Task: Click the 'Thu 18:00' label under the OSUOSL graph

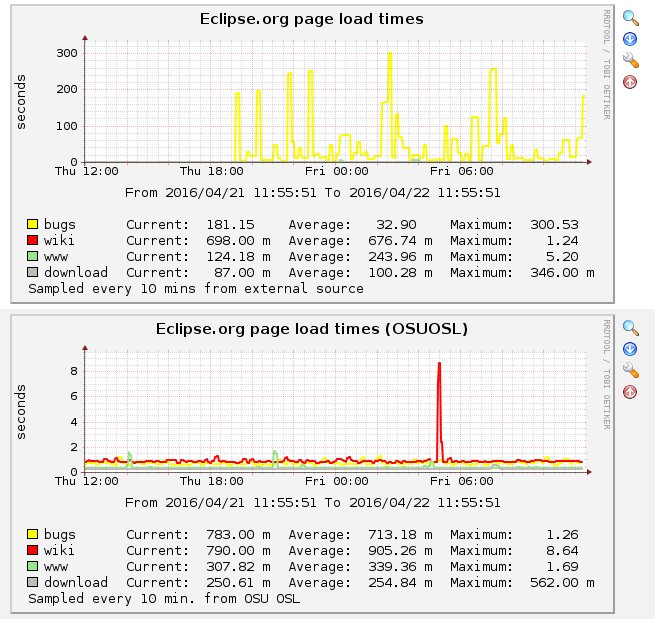Action: 211,481
